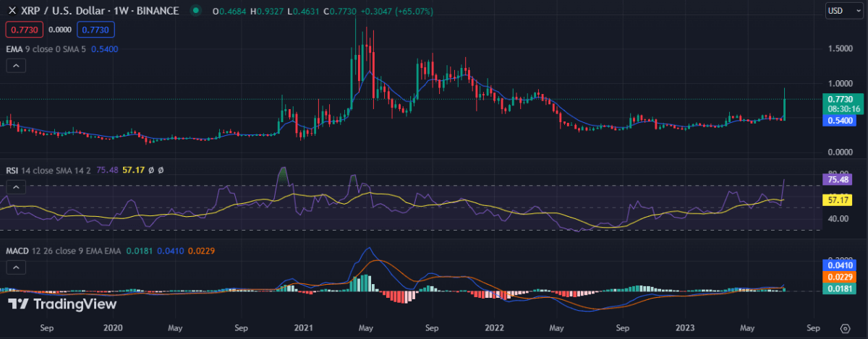Click the TradingView logo
This screenshot has width=868, height=339.
pos(62,304)
